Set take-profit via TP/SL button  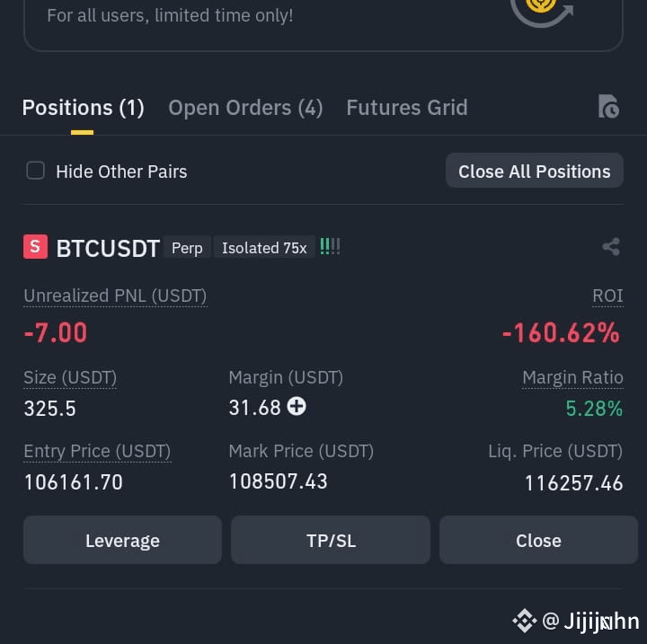[331, 540]
